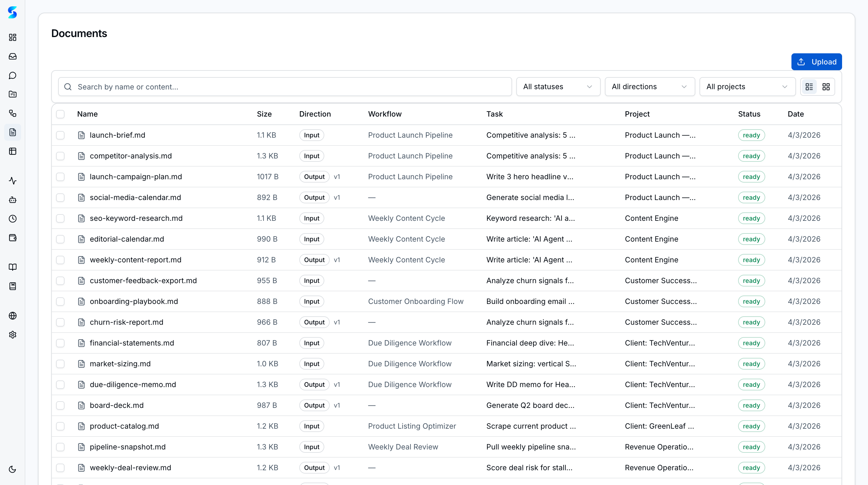Screen dimensions: 868x485
Task: Open the chat bubble icon in sidebar
Action: pyautogui.click(x=12, y=75)
